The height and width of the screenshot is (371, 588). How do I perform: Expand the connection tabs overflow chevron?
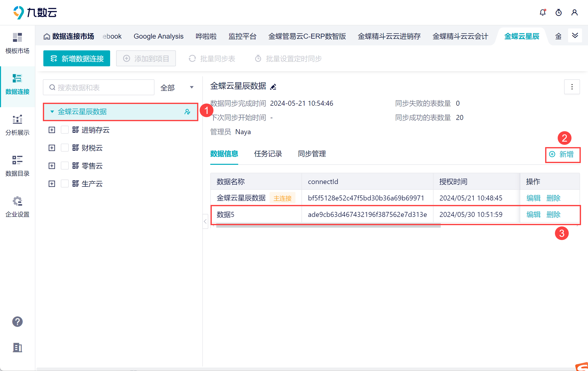575,36
